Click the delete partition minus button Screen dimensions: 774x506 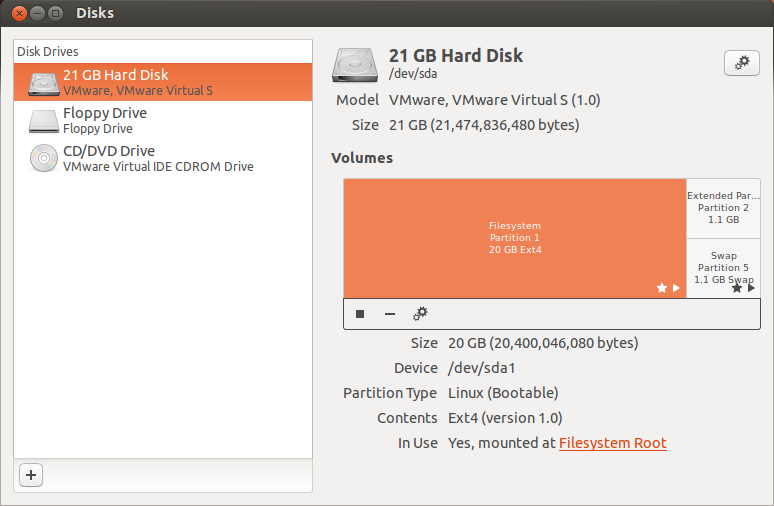click(390, 314)
